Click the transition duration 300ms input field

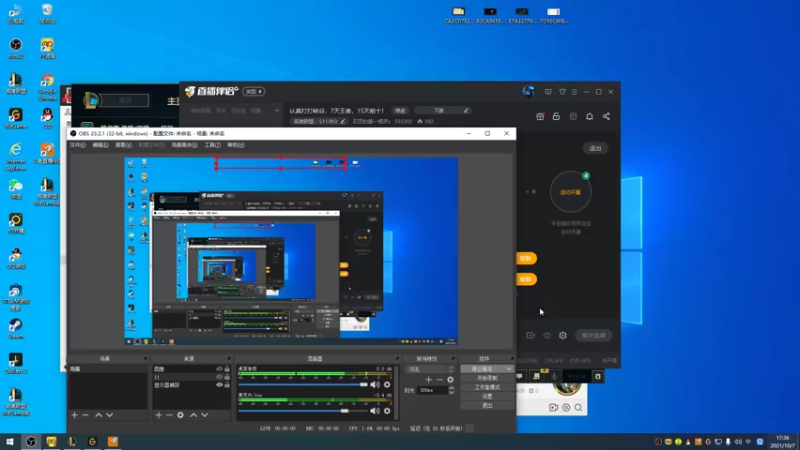[x=433, y=390]
